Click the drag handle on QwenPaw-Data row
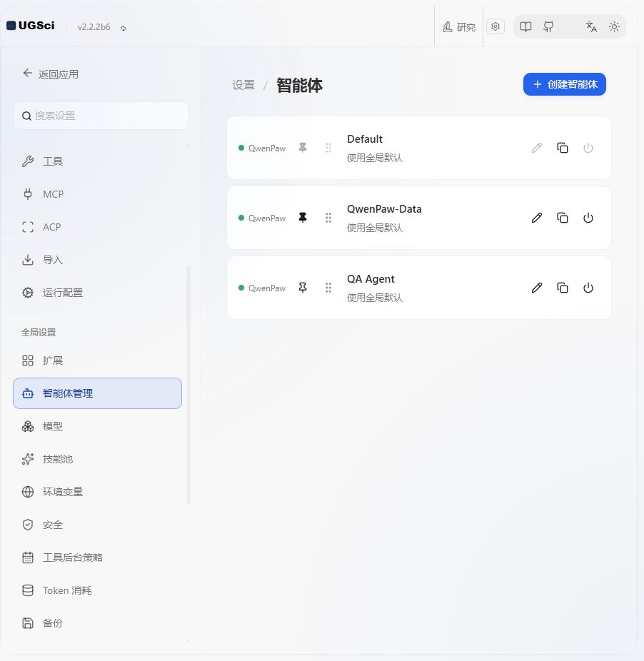The height and width of the screenshot is (661, 644). 328,218
